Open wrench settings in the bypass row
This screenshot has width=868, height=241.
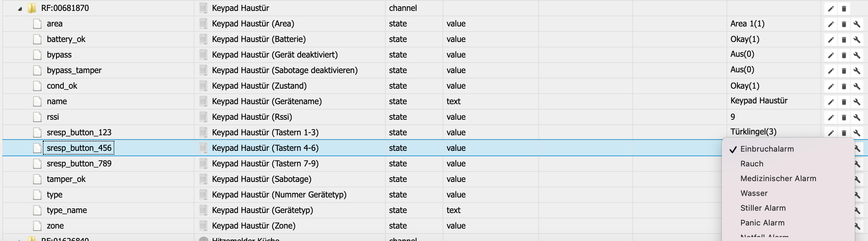[x=857, y=55]
